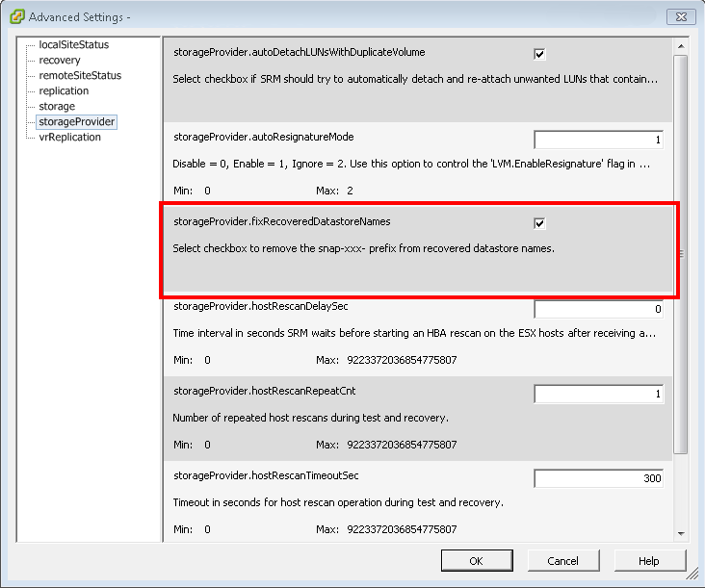Open the storage settings category
705x588 pixels.
point(57,106)
